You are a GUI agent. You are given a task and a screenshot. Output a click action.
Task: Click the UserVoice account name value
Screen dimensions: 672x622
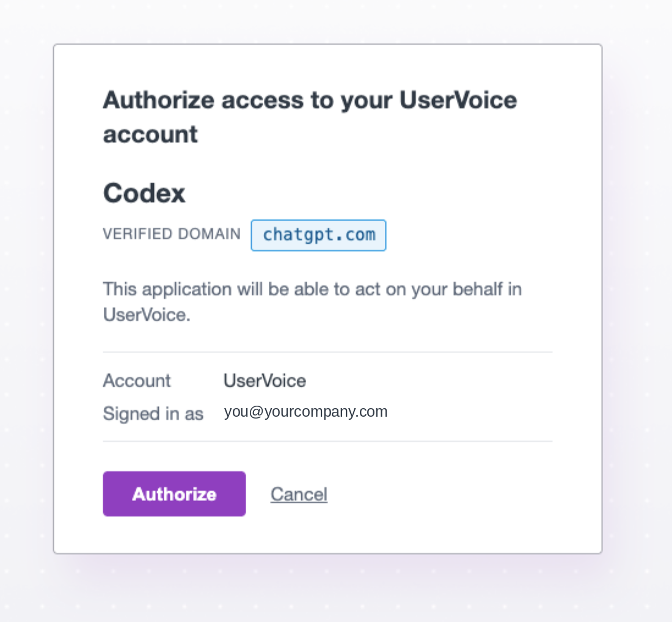[x=265, y=381]
